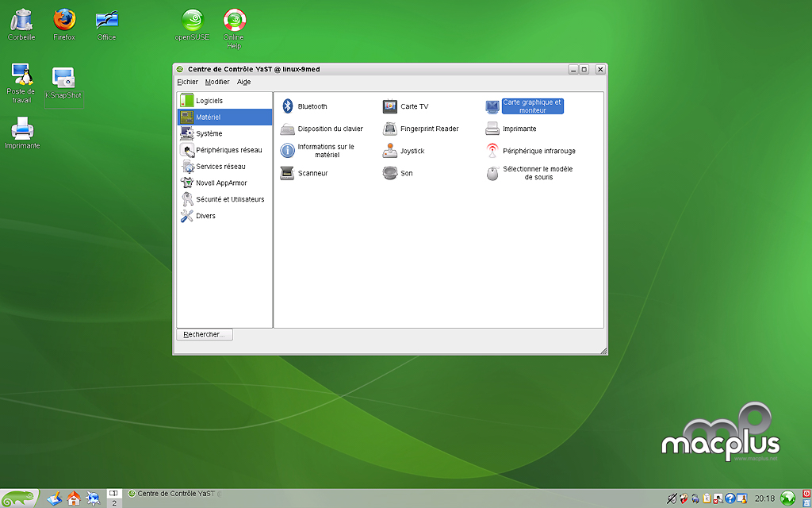The height and width of the screenshot is (508, 812).
Task: Open Périphérique infrarouge module
Action: (x=530, y=151)
